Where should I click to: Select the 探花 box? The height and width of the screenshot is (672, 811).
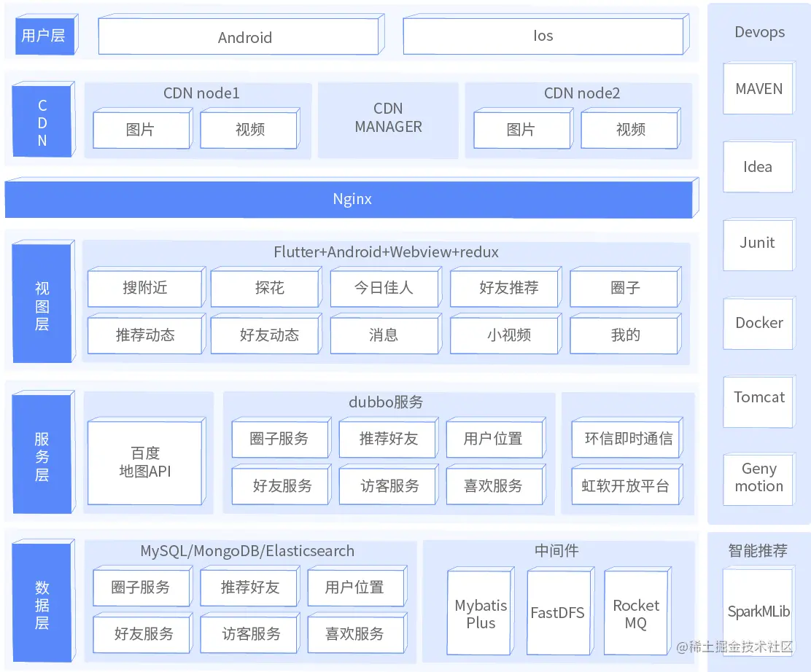(x=266, y=287)
